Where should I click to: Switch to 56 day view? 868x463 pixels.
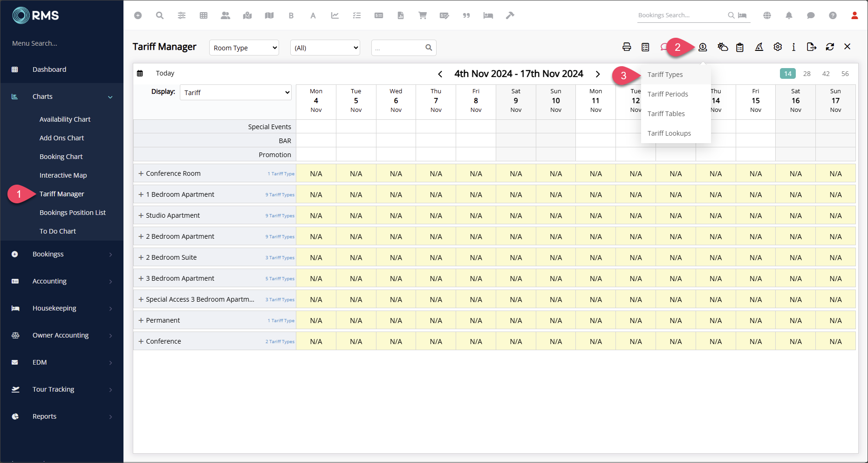click(845, 74)
